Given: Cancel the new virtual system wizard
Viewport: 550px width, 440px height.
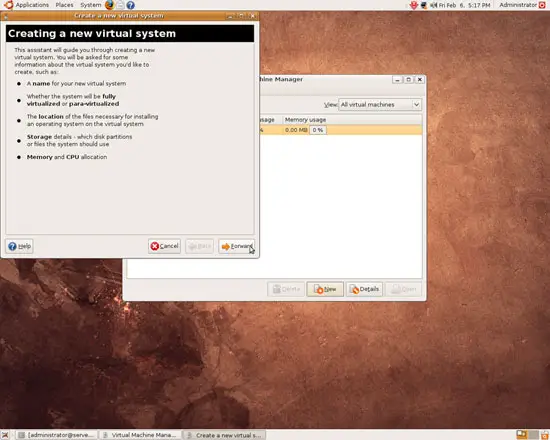Looking at the screenshot, I should [x=164, y=246].
